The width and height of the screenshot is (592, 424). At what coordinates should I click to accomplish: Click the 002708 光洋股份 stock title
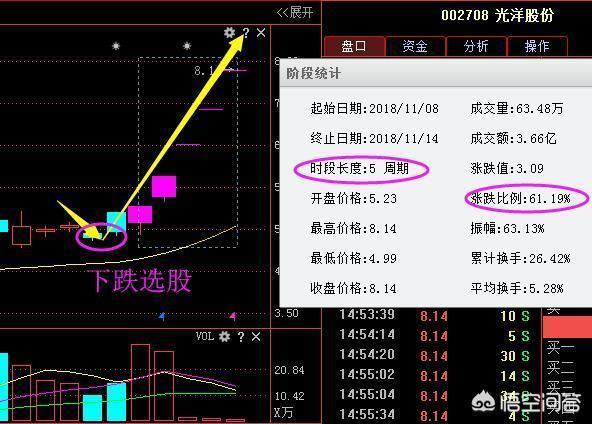pyautogui.click(x=498, y=15)
